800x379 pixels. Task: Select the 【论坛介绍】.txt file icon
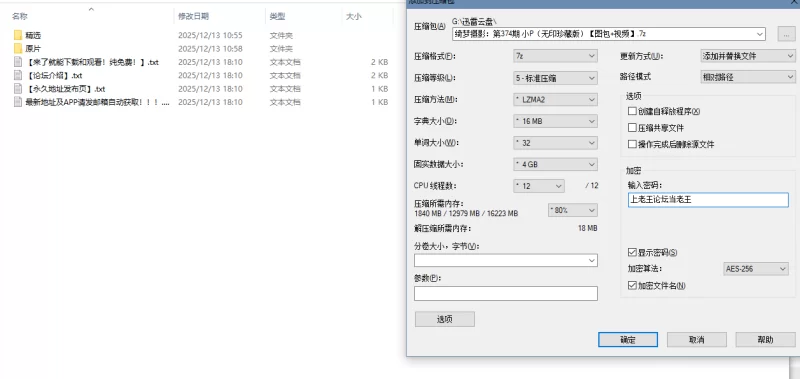point(18,75)
